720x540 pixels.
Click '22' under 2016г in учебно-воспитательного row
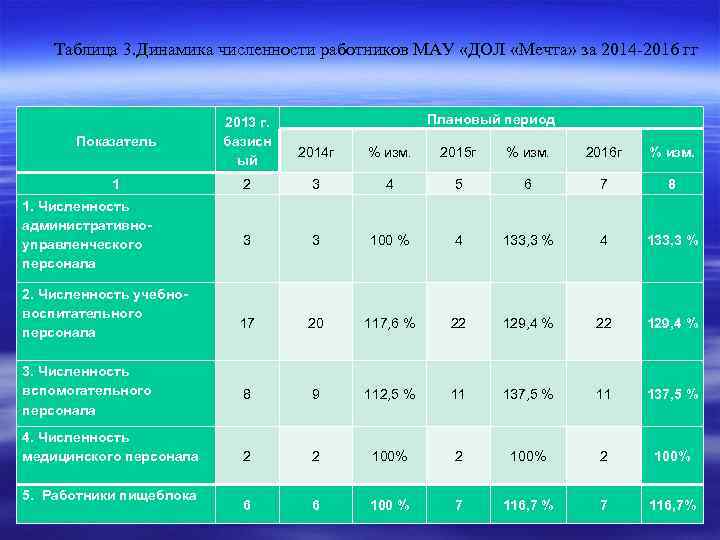tap(603, 323)
